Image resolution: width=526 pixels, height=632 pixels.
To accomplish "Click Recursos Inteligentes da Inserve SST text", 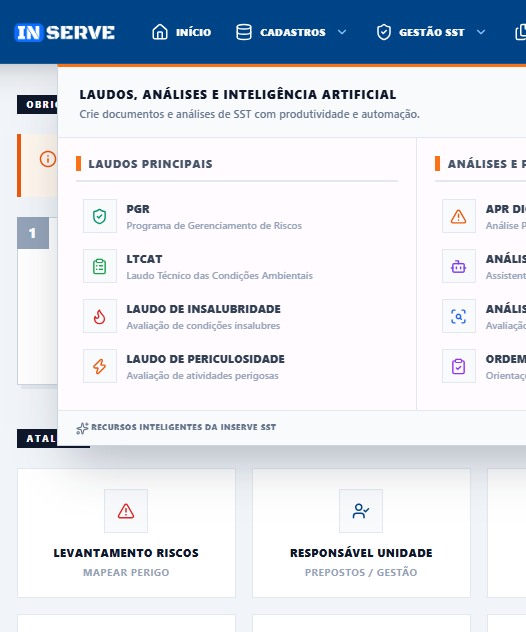I will [183, 427].
